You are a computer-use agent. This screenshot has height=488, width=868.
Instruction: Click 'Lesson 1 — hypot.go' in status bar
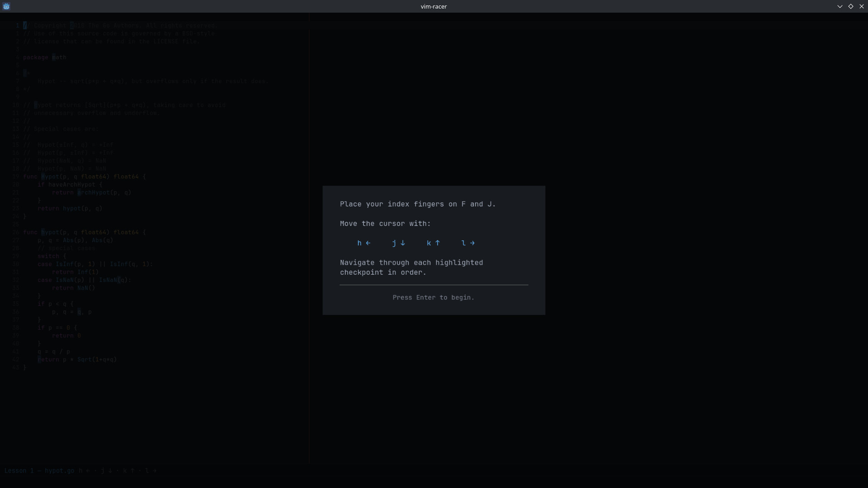click(39, 471)
